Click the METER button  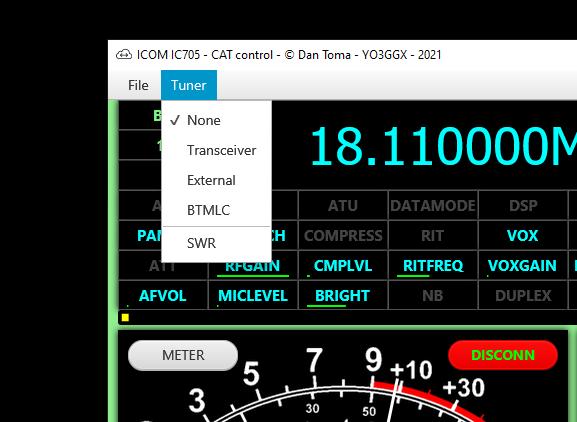point(183,355)
